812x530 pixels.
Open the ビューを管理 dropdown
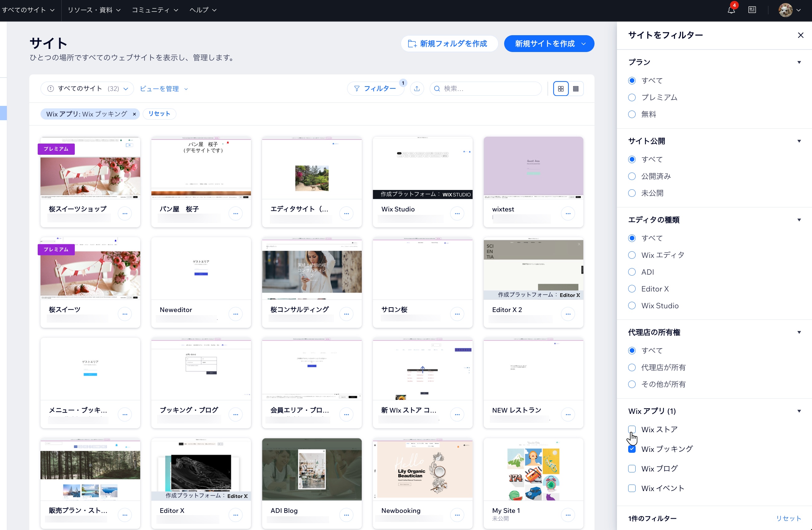[x=164, y=89]
